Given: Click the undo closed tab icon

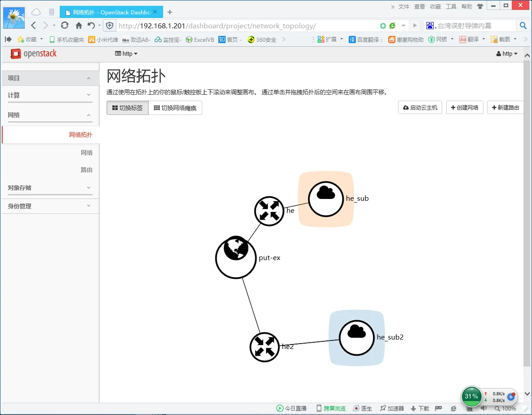Looking at the screenshot, I should 91,26.
